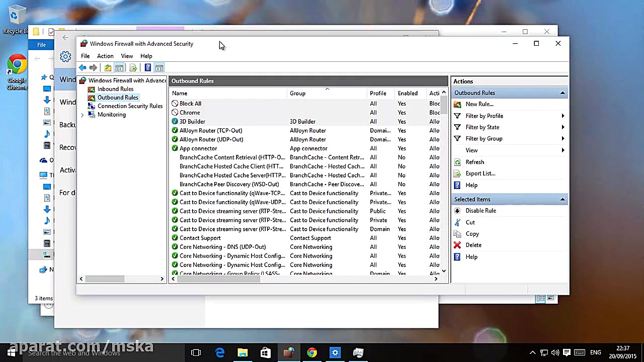Image resolution: width=644 pixels, height=362 pixels.
Task: Open Settings app from taskbar
Action: (x=335, y=352)
